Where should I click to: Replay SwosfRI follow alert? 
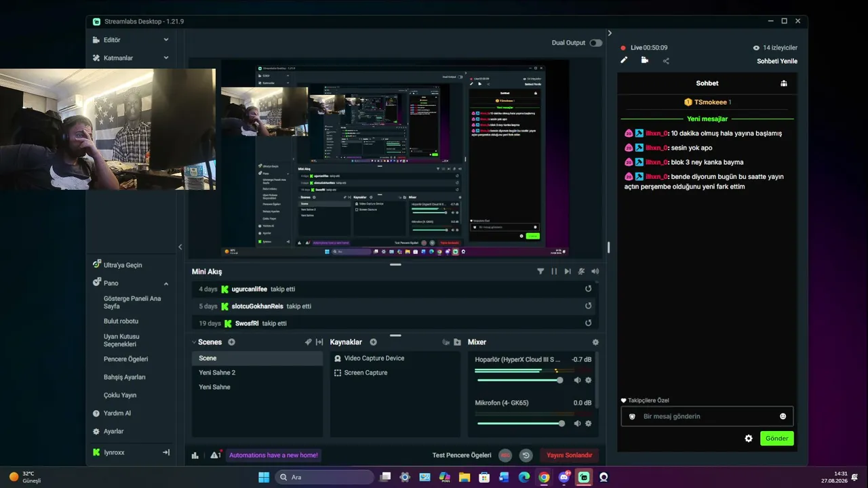coord(588,323)
